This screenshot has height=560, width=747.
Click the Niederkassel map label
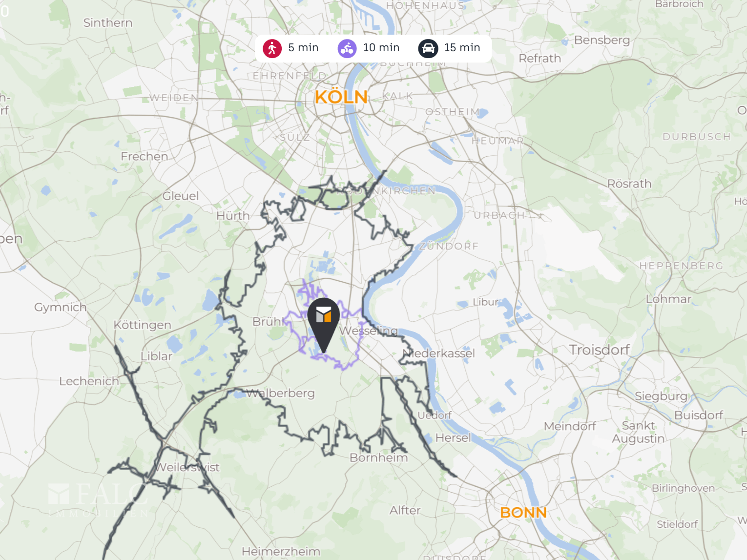click(x=438, y=353)
